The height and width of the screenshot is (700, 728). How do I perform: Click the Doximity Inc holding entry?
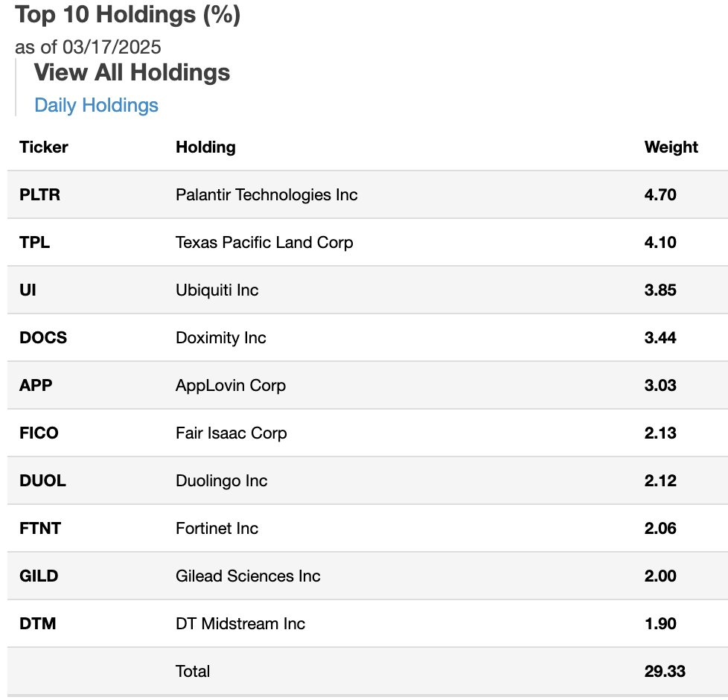[220, 337]
